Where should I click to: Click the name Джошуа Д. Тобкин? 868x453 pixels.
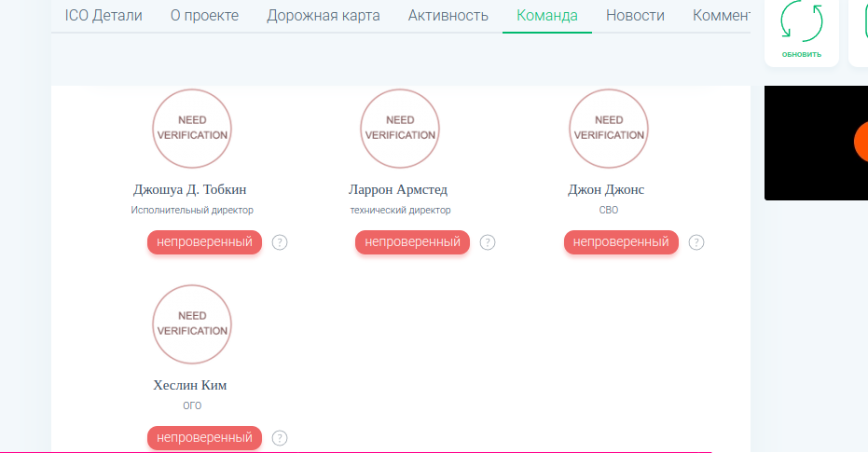tap(190, 190)
